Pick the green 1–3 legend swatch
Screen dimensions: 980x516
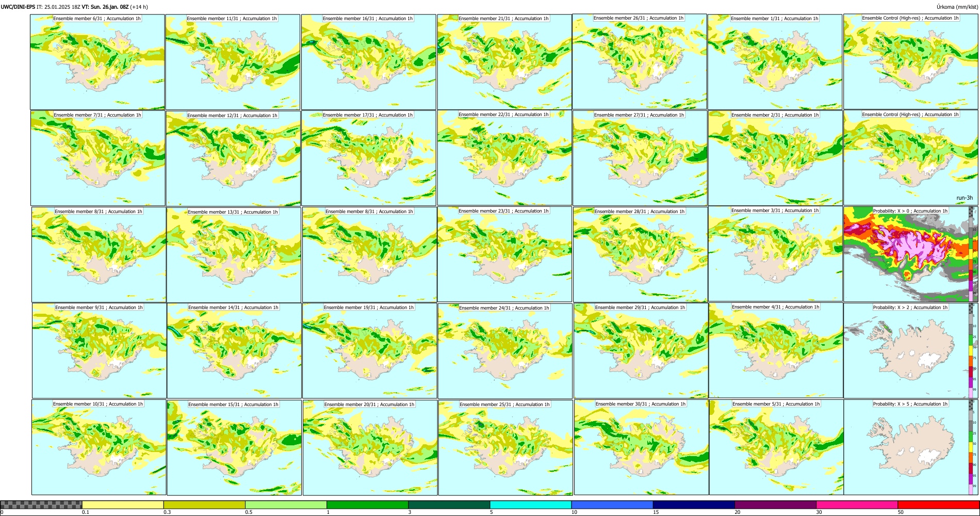[x=367, y=505]
